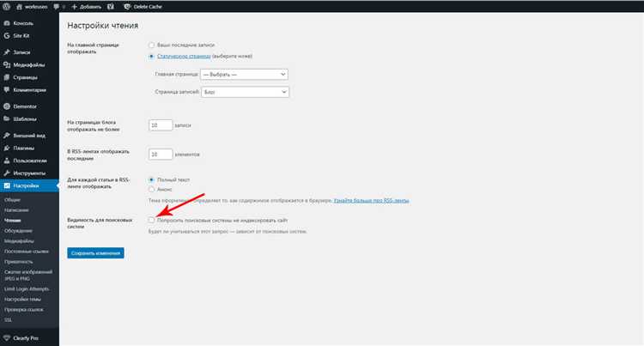Visit site via the home icon
This screenshot has width=644, height=346.
[x=19, y=7]
